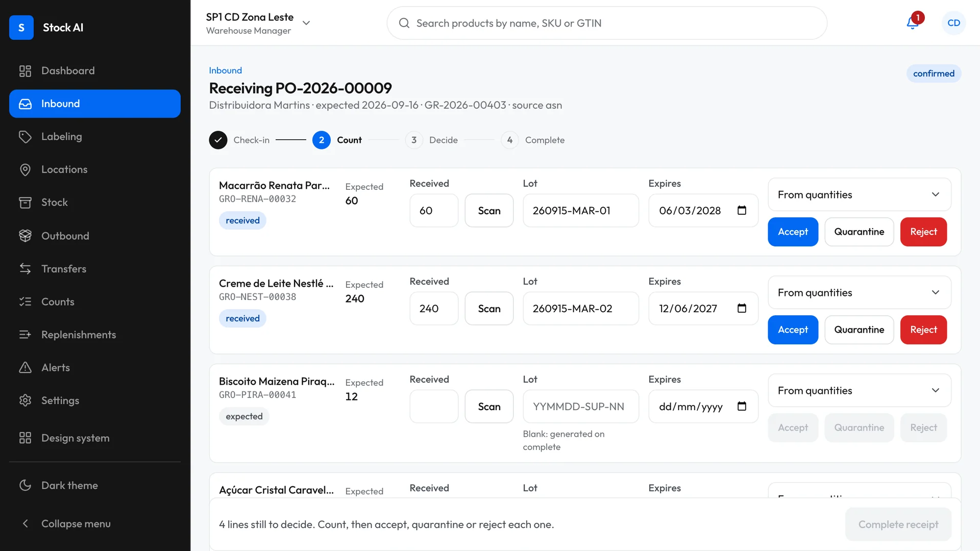Click Scan for Creme de Leite Nestlé

(x=489, y=309)
